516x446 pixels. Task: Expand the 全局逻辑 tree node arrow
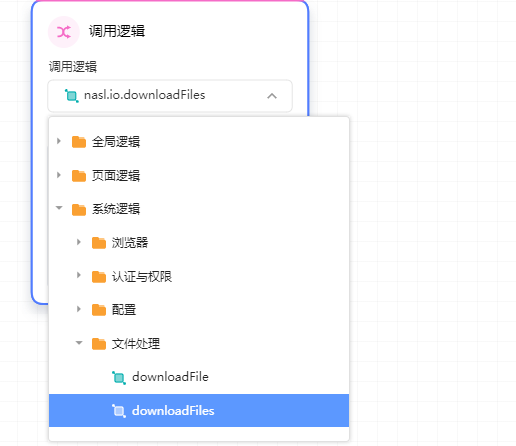(59, 141)
